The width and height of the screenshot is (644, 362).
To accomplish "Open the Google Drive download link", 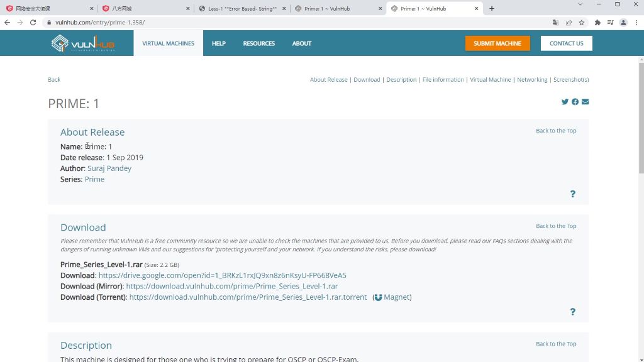I will (x=222, y=275).
